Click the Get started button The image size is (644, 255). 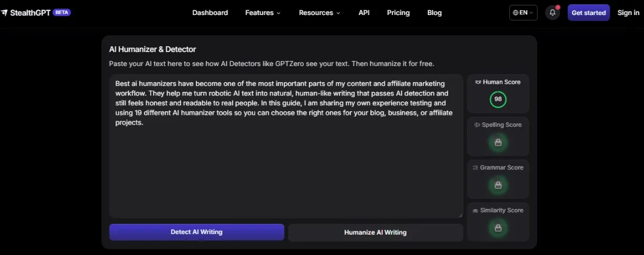[589, 13]
